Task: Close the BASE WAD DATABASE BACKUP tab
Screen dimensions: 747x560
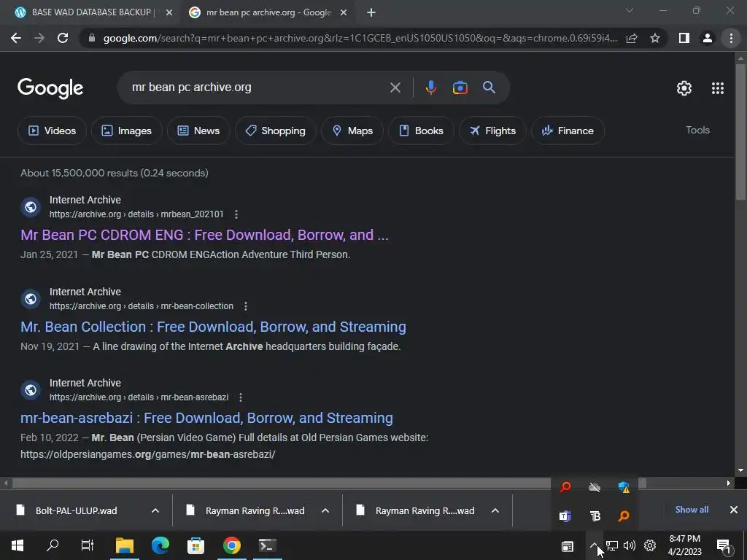Action: [169, 13]
